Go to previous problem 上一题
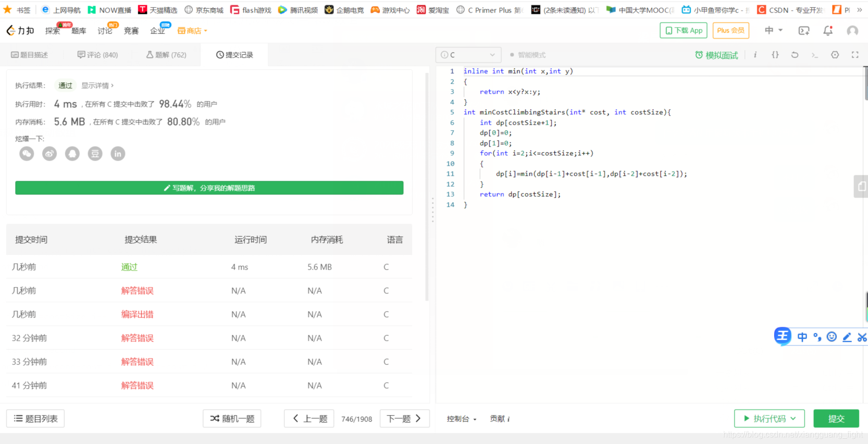 [x=309, y=418]
